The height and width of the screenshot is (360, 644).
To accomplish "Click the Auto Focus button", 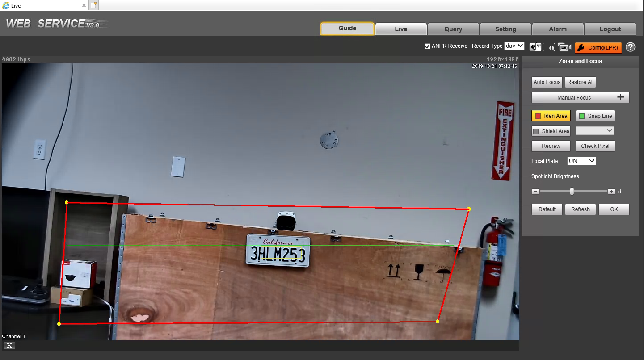I will pos(547,82).
